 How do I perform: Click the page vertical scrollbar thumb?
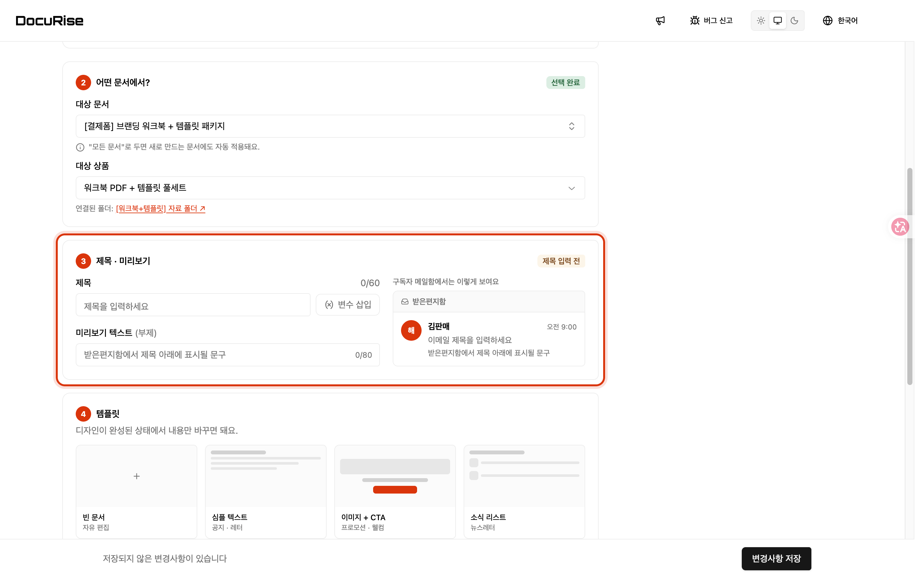[x=910, y=276]
